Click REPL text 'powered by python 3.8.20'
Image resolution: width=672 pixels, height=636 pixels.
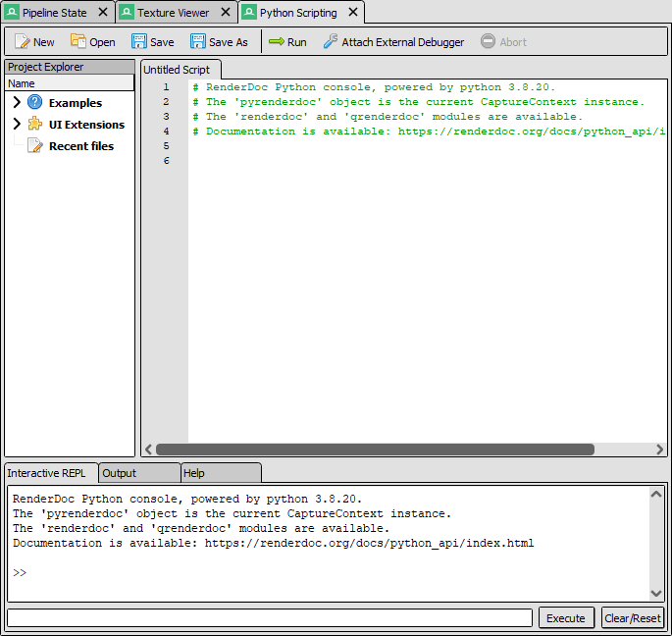tap(277, 500)
